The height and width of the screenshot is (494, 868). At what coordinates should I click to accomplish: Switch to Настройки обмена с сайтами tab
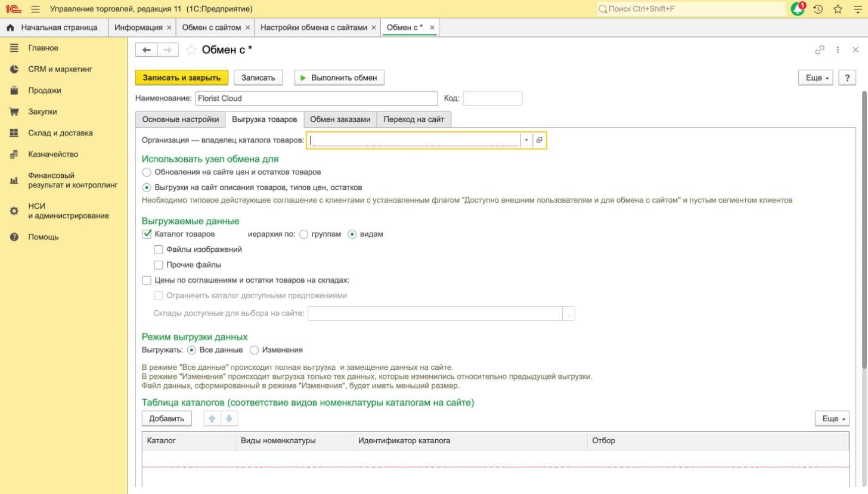[314, 27]
